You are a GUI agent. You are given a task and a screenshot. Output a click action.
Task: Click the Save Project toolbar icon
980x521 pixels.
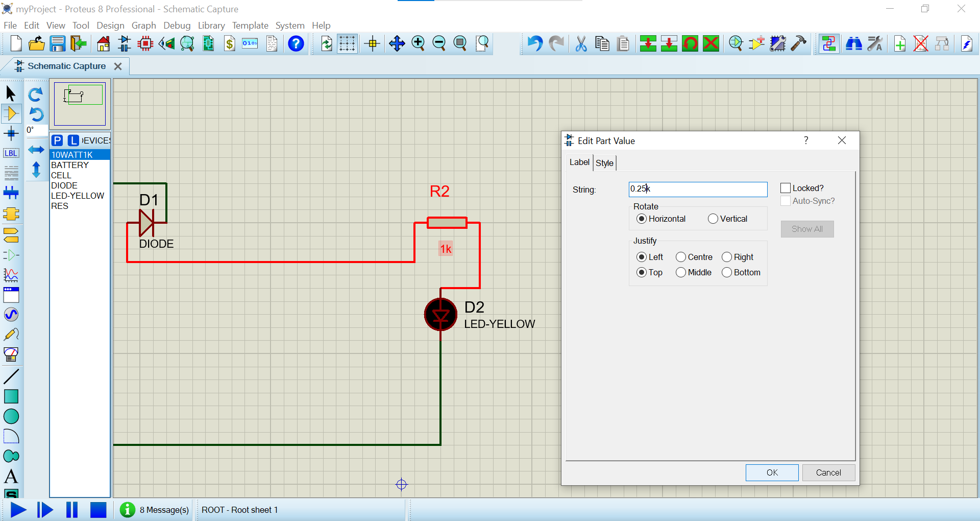pyautogui.click(x=57, y=44)
